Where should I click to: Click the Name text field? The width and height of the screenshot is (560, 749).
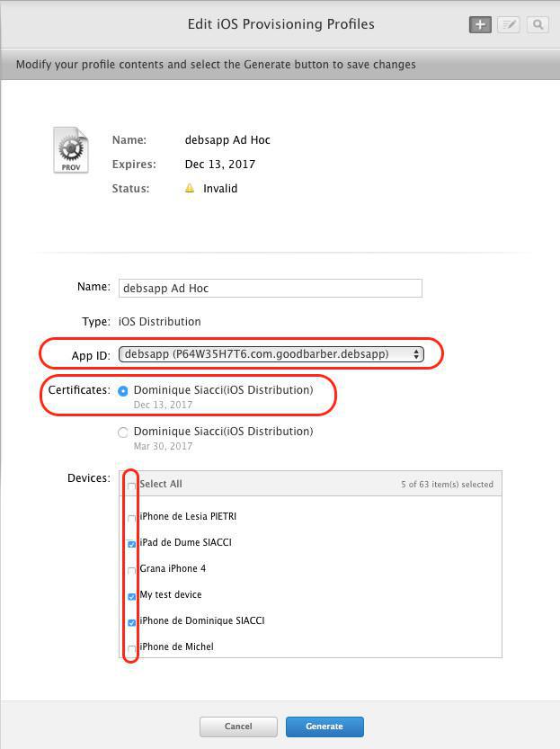click(270, 288)
